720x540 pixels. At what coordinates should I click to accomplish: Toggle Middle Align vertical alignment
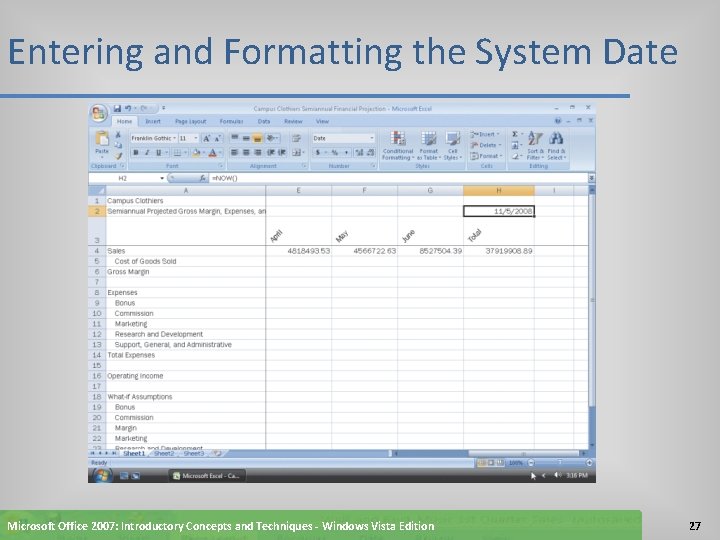pos(246,138)
